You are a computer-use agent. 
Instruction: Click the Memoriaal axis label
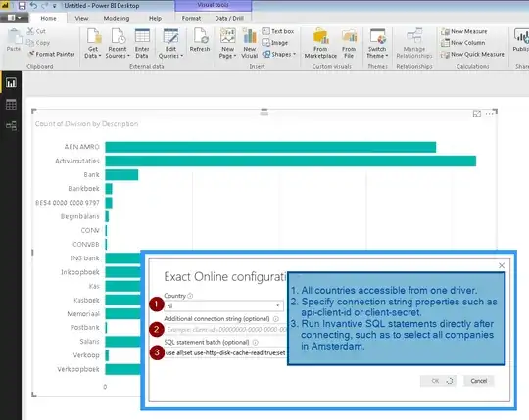[x=83, y=314]
